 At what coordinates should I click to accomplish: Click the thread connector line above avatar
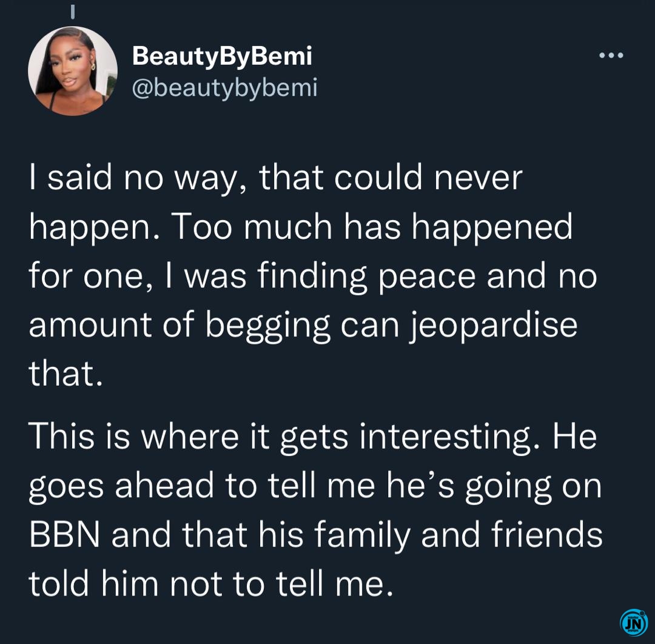click(x=73, y=12)
